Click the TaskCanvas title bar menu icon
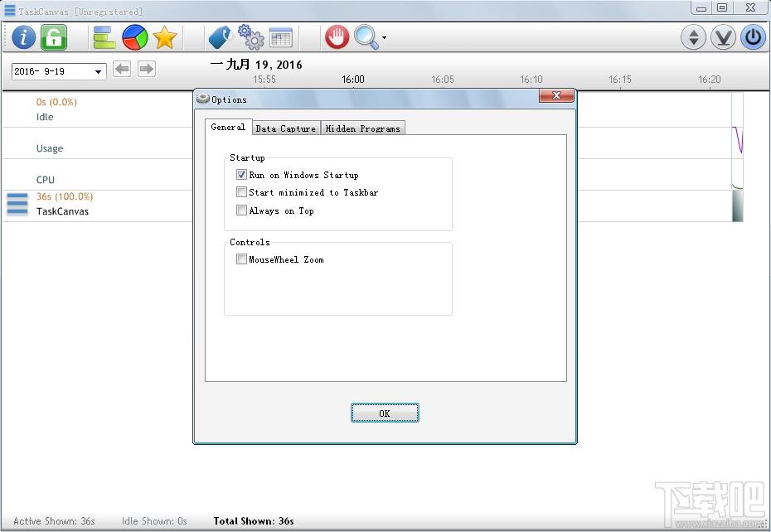The image size is (771, 532). (x=9, y=10)
